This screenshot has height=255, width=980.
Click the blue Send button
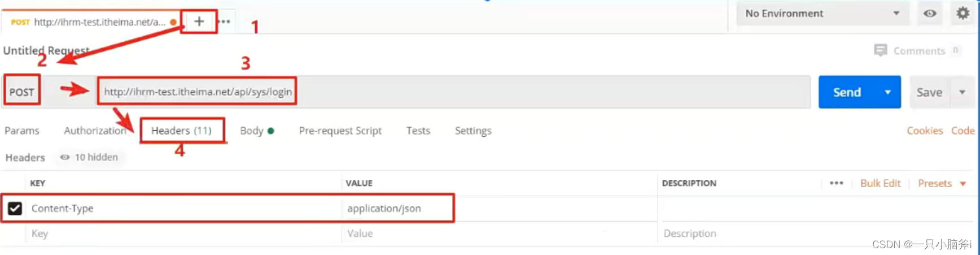point(847,92)
